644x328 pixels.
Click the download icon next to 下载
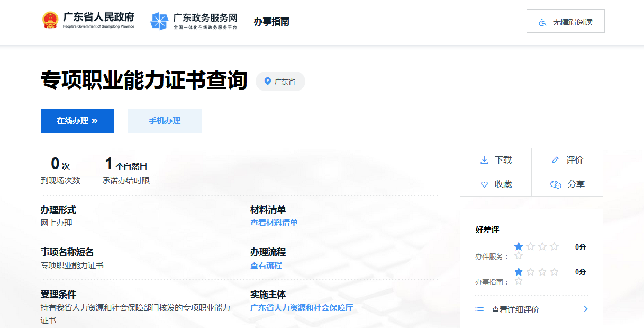click(484, 160)
